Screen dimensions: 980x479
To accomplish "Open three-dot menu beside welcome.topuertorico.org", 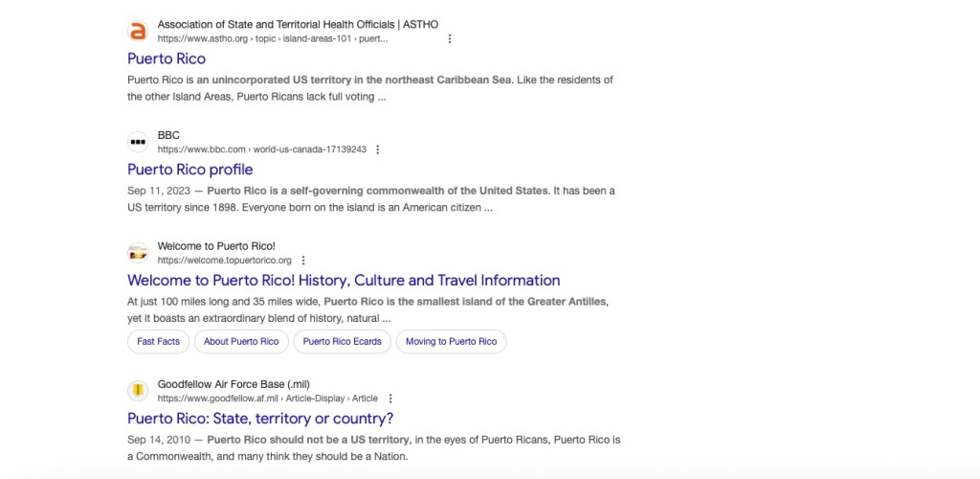I will point(303,261).
